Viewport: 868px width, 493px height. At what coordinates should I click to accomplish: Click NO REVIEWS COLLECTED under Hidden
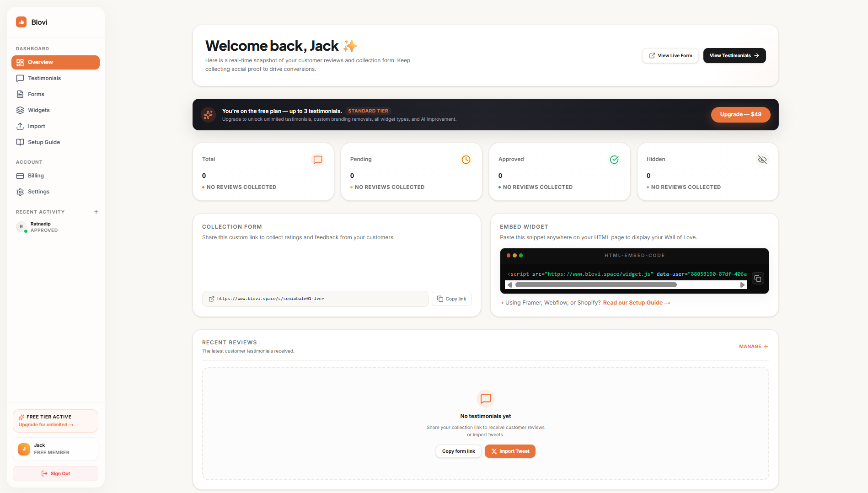point(686,187)
